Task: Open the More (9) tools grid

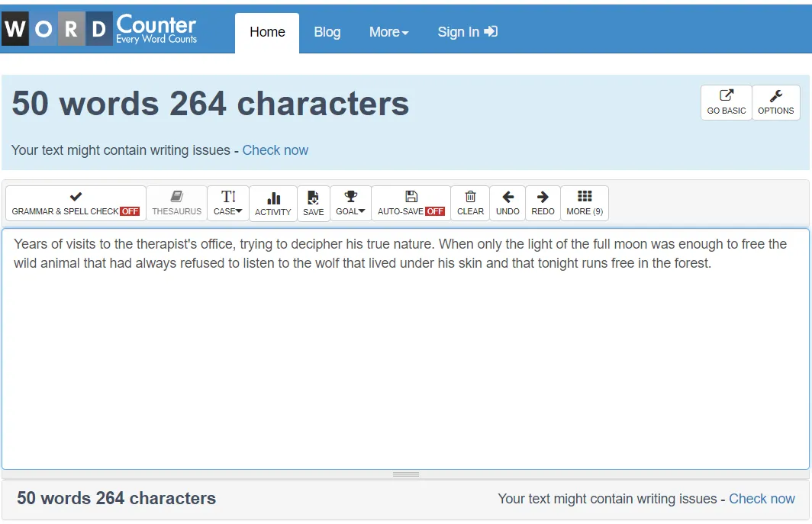Action: point(585,203)
